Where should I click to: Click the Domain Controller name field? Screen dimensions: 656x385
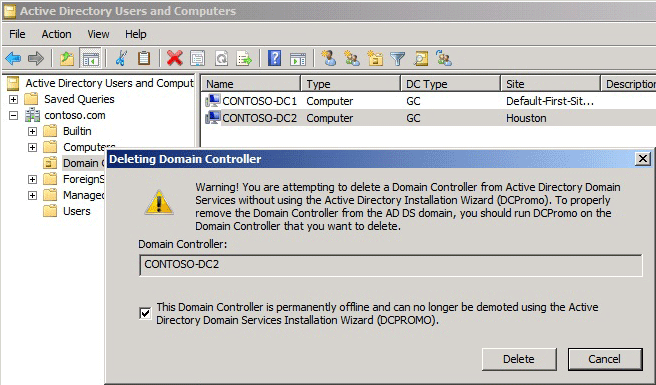coord(391,265)
